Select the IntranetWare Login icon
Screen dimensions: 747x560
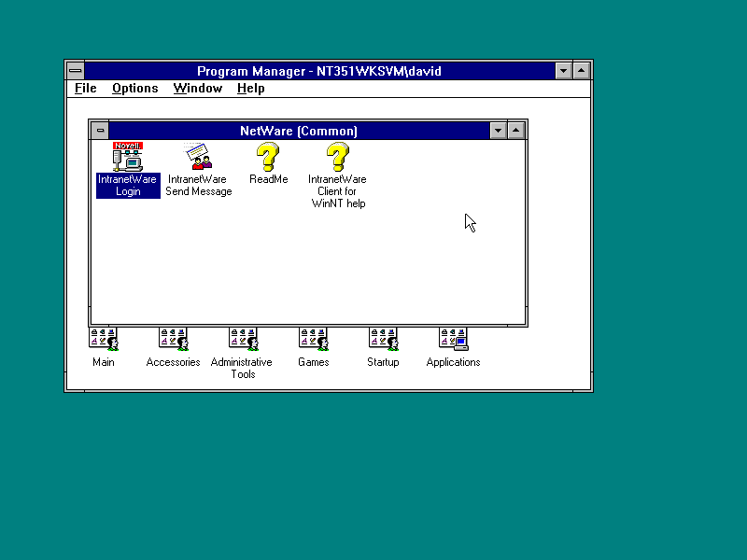[x=127, y=157]
